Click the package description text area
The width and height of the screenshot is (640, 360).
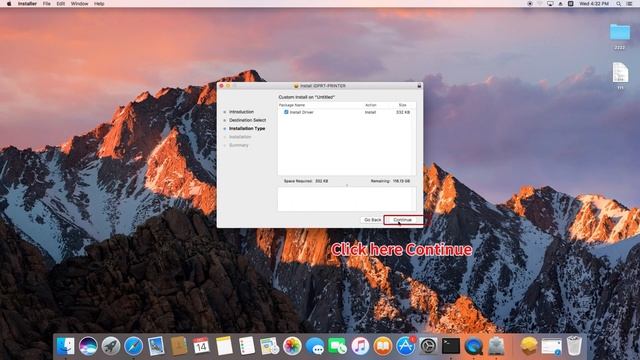coord(347,199)
